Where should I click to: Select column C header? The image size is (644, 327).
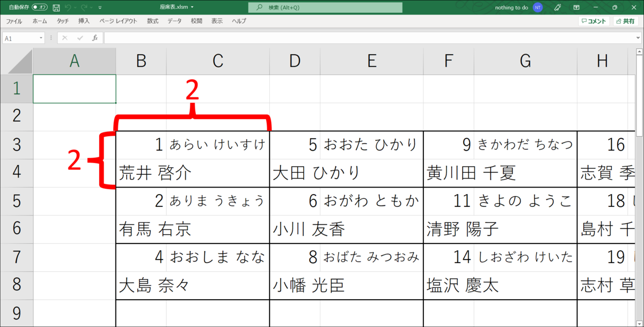[218, 61]
